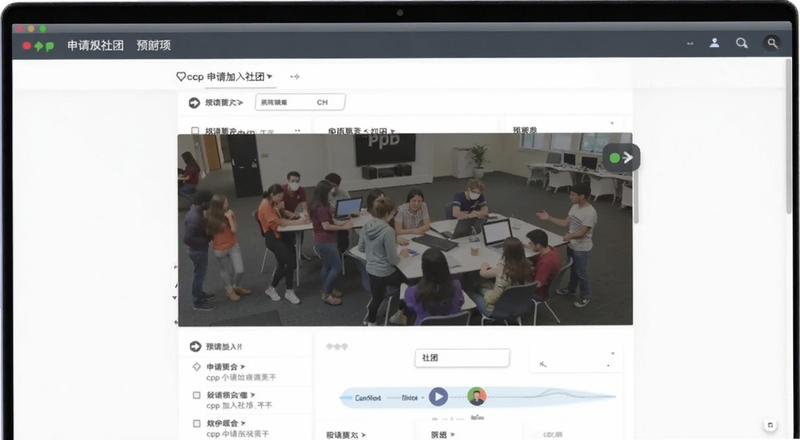Open the Bloce dropdown on the audio bar
The width and height of the screenshot is (800, 440).
(412, 397)
